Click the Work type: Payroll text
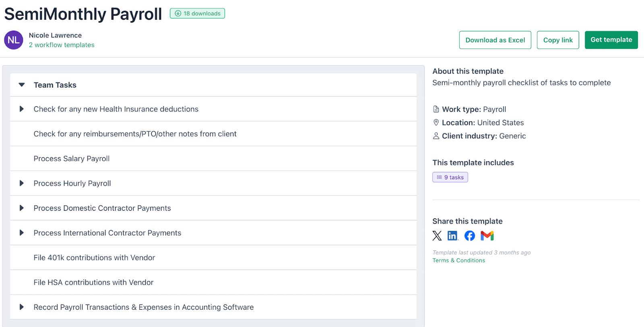This screenshot has width=644, height=327. pyautogui.click(x=474, y=109)
